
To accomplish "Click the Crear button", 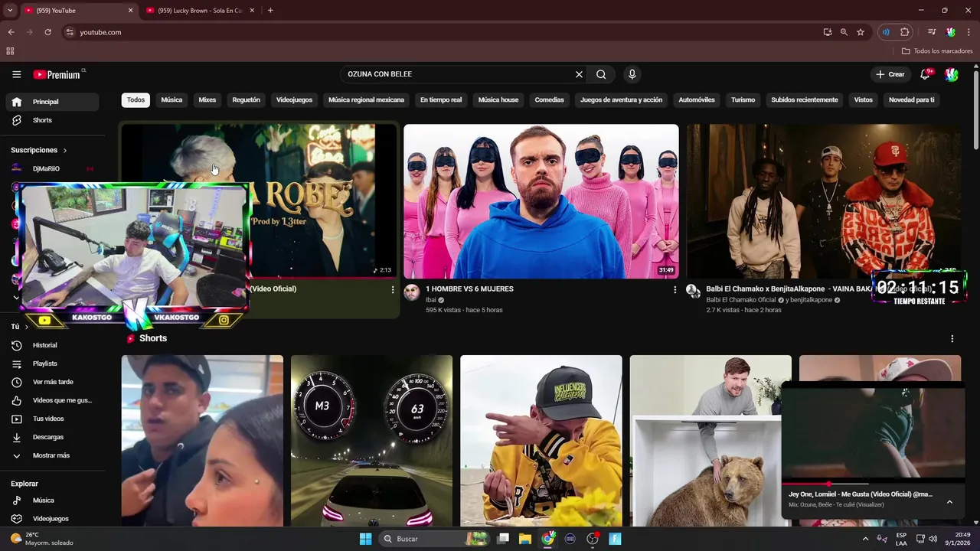I will coord(890,74).
